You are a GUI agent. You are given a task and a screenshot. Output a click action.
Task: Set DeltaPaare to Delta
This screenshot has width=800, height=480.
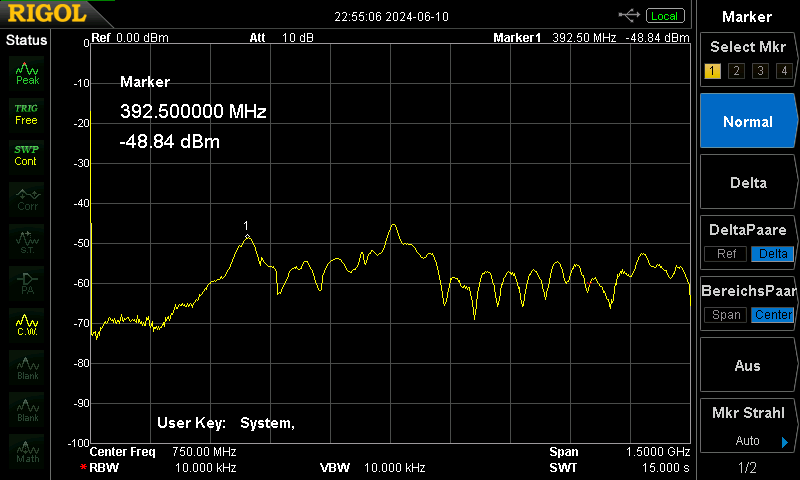click(x=772, y=254)
